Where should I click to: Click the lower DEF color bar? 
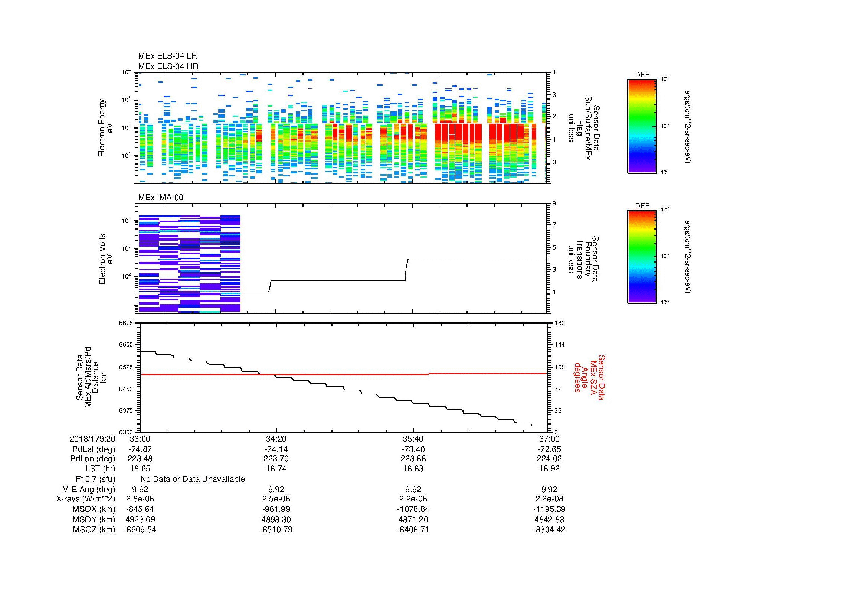pos(642,257)
